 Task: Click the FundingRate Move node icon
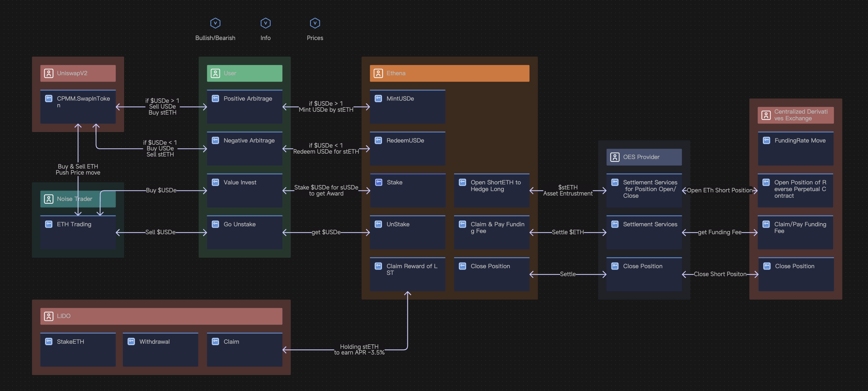coord(766,141)
